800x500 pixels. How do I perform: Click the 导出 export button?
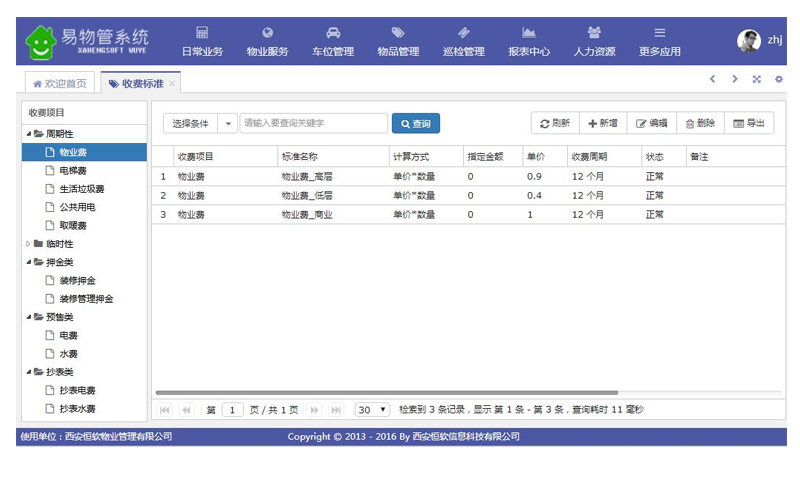[748, 123]
